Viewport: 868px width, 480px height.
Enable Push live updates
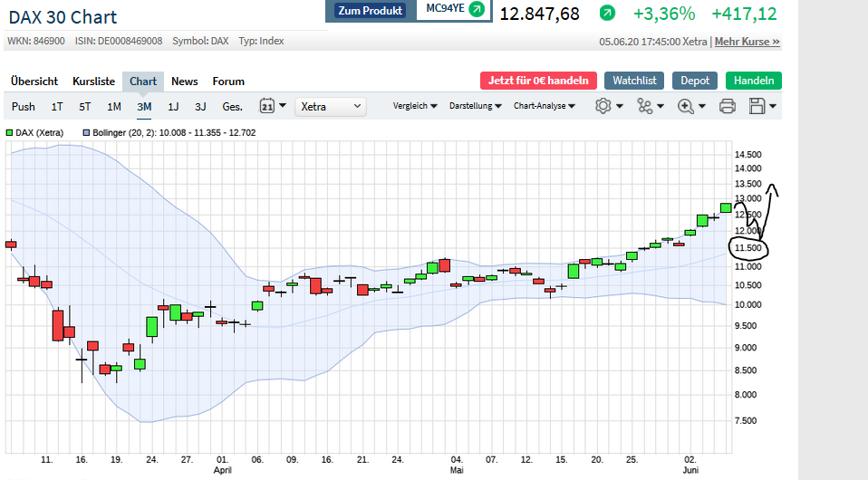(24, 107)
